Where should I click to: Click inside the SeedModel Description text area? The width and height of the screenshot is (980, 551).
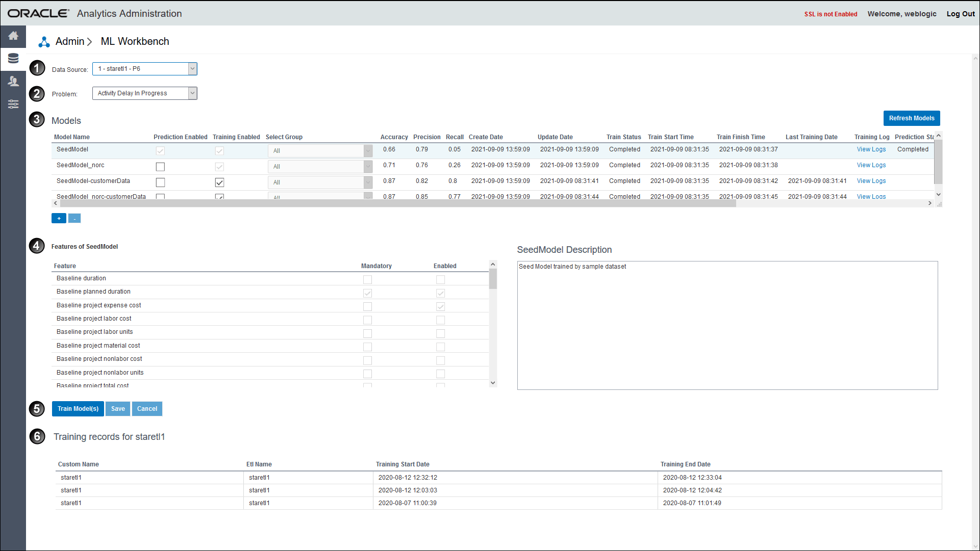pos(727,326)
